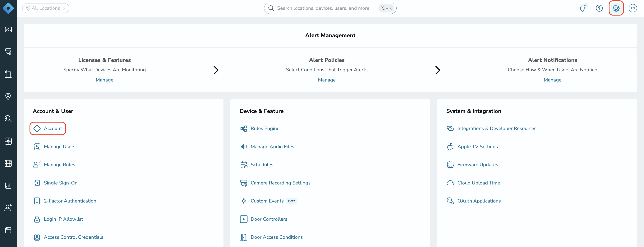Open Custom Events Beta

(x=268, y=201)
